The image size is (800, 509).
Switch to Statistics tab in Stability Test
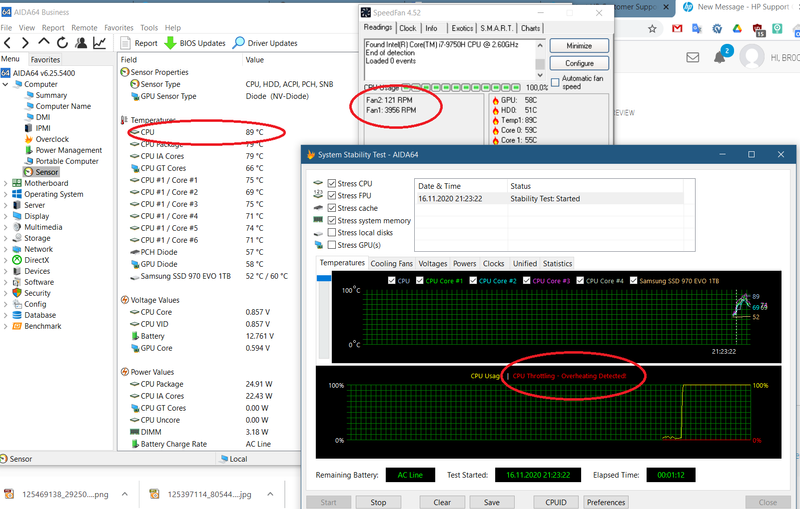coord(557,264)
